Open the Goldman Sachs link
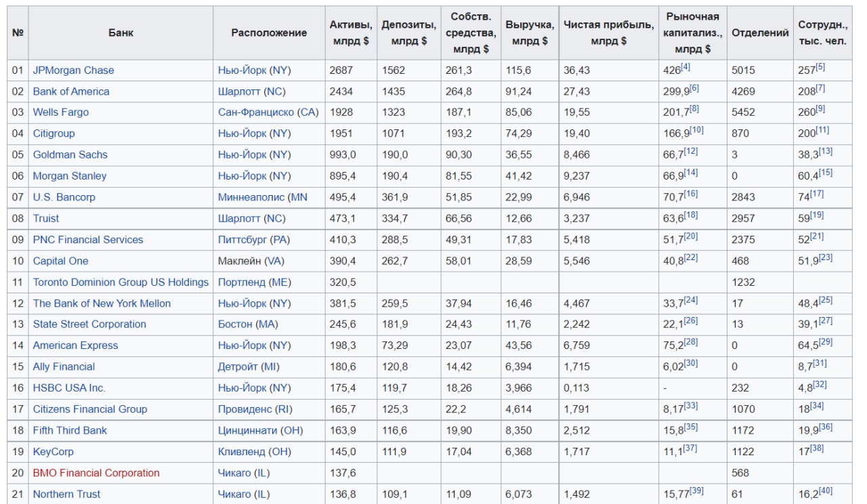867x504 pixels. 70,154
